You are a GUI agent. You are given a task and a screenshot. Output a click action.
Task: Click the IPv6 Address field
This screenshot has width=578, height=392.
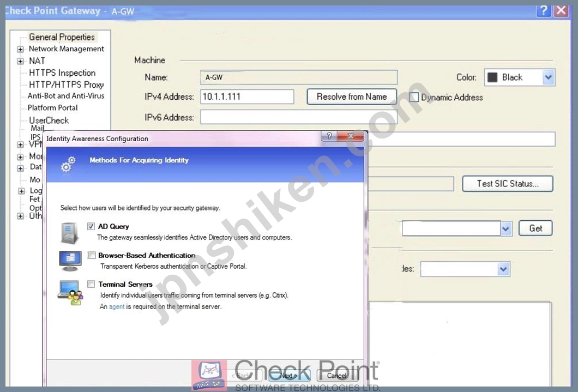299,117
